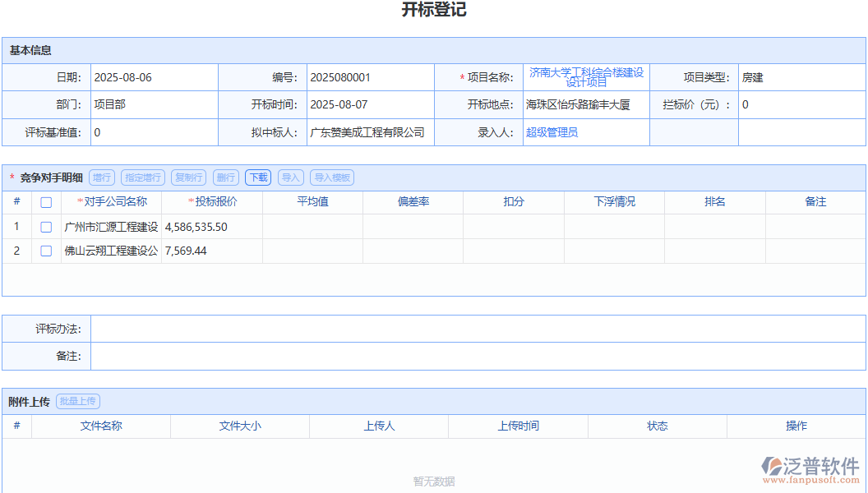Click the 导入 import button
The height and width of the screenshot is (493, 868).
click(290, 177)
